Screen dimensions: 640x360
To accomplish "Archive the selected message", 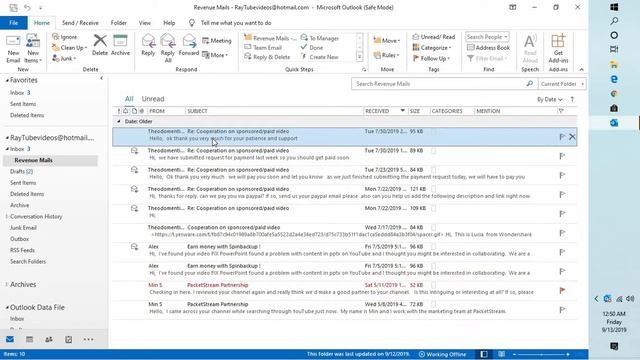I will pos(120,45).
